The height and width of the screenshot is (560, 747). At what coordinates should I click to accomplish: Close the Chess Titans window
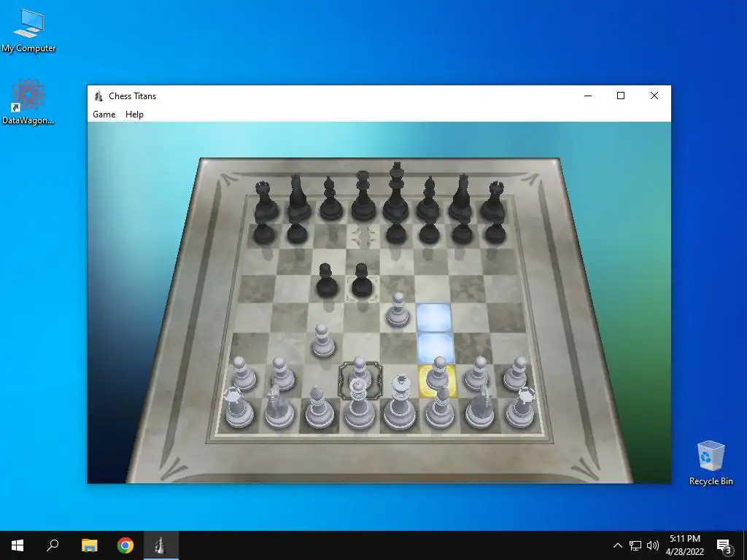tap(654, 96)
